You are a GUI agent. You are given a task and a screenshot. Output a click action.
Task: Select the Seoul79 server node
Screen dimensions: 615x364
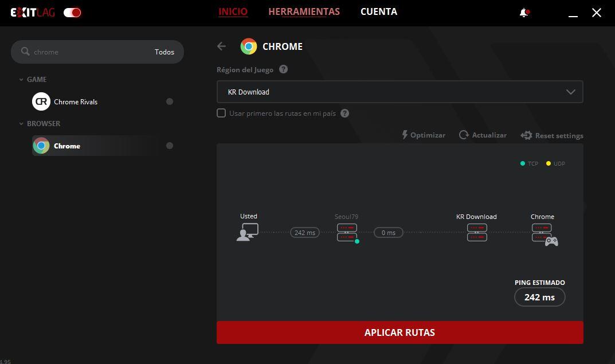347,233
